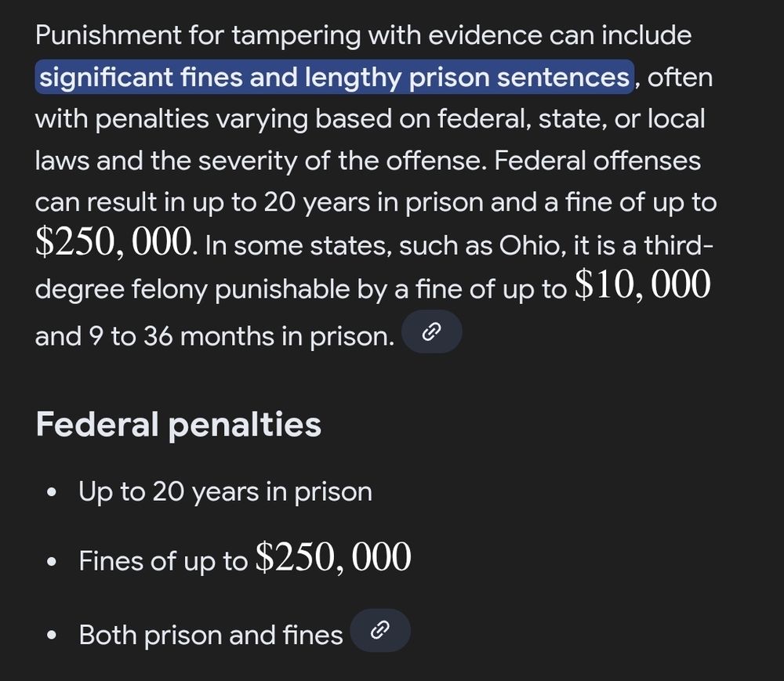Click the $250,000 amount in the bullet list
This screenshot has height=681, width=784.
click(x=333, y=557)
